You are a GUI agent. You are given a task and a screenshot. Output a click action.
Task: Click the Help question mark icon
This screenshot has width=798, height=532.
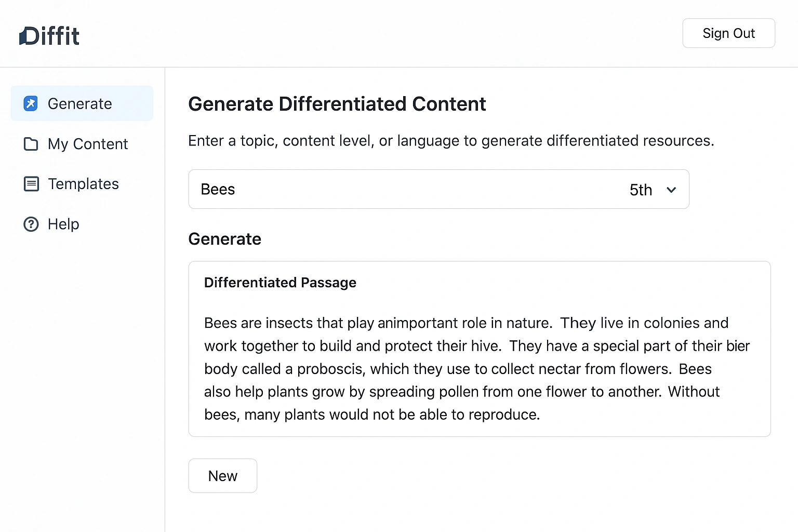tap(31, 224)
